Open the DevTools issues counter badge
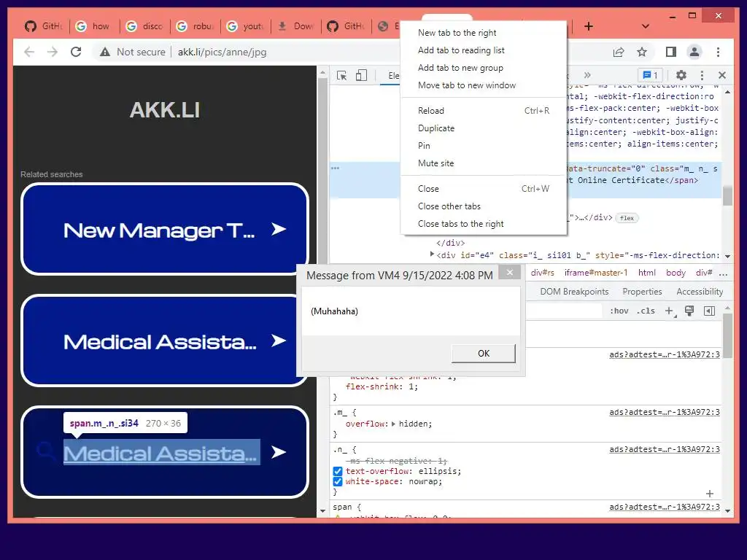Image resolution: width=747 pixels, height=560 pixels. 650,75
